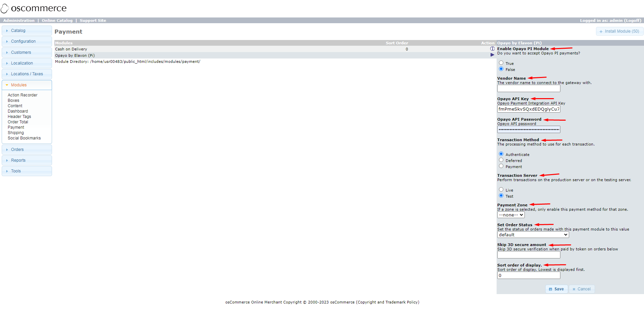Click the Copyright and Trademark Policy text
Screen dimensions: 644x325
tap(388, 302)
